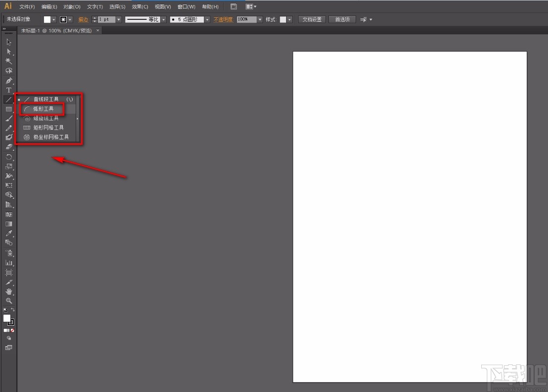Close the 未标题-1 document tab
The height and width of the screenshot is (392, 548).
coord(98,30)
